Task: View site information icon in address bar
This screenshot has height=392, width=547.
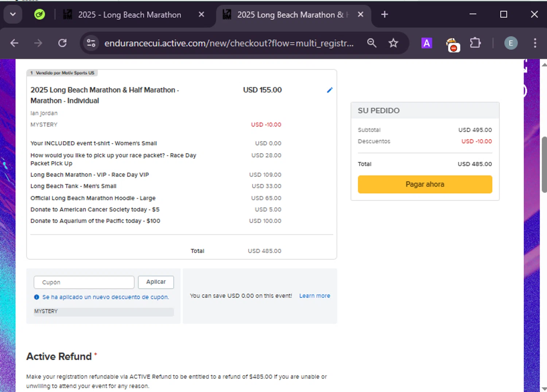Action: 91,43
